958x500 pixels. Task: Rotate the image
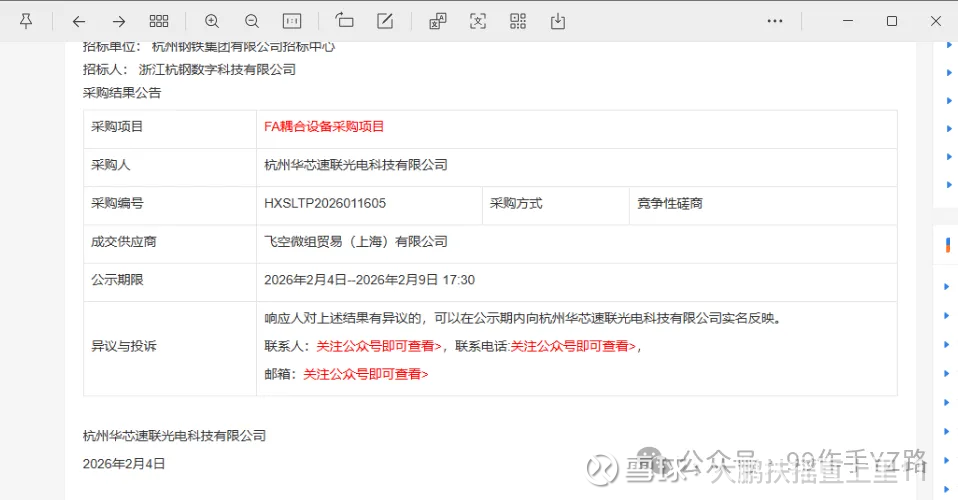click(x=345, y=21)
